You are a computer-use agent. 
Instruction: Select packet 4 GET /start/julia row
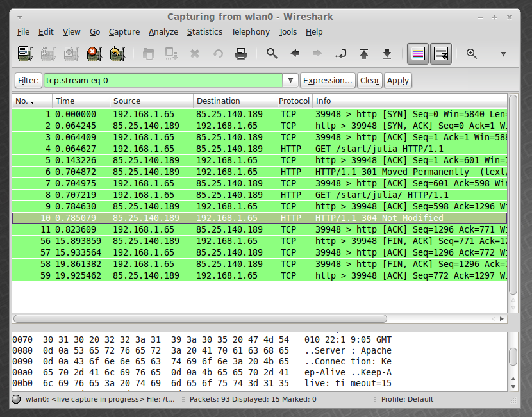click(260, 149)
